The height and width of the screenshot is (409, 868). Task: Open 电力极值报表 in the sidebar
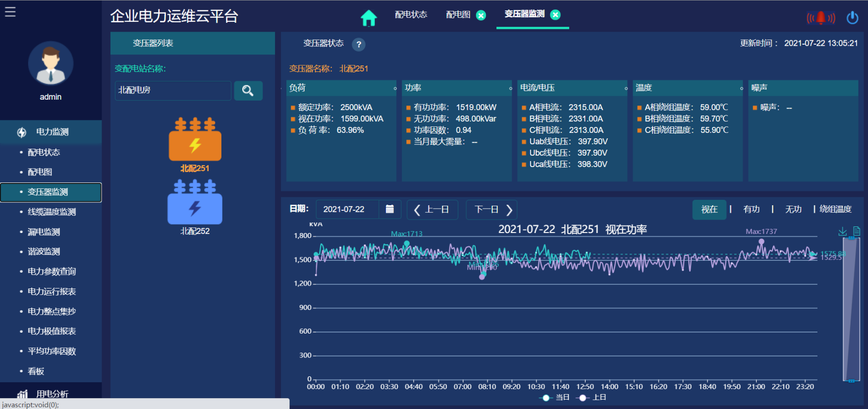click(52, 331)
